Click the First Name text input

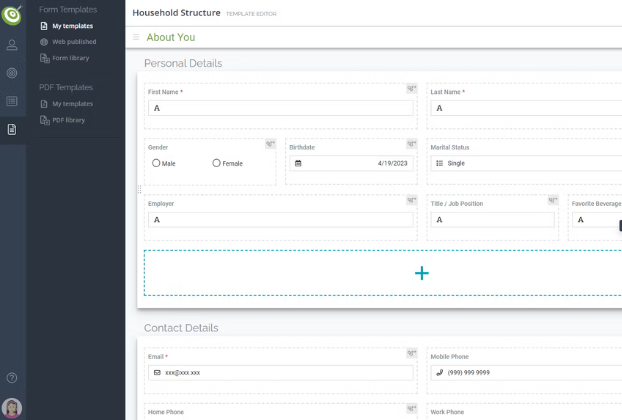click(x=280, y=108)
